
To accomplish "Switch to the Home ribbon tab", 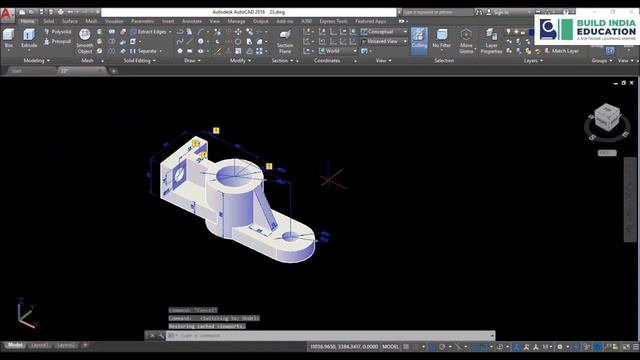I will [x=28, y=21].
